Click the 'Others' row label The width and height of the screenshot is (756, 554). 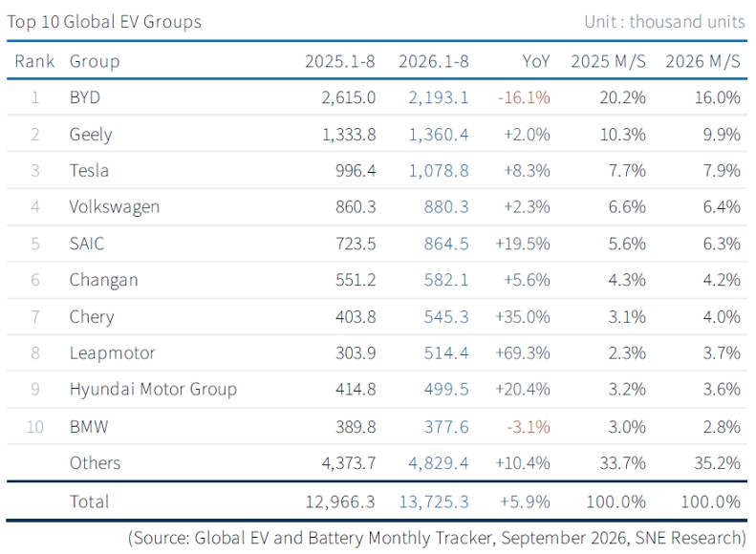[x=95, y=463]
